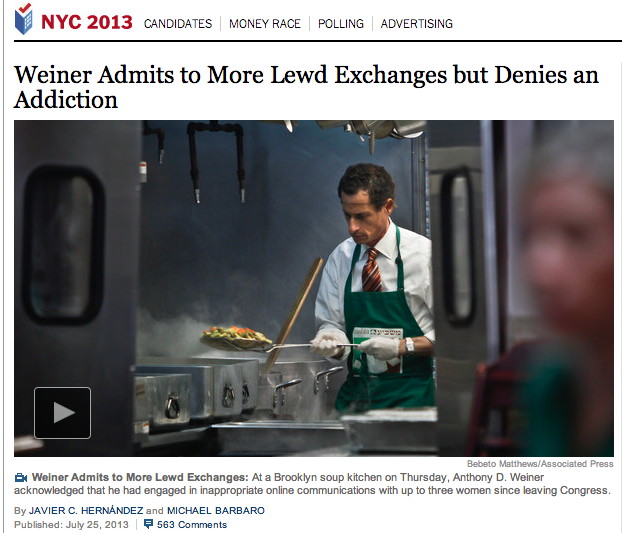Open the bold caption link about lewd exchanges
This screenshot has width=622, height=533.
pos(140,477)
